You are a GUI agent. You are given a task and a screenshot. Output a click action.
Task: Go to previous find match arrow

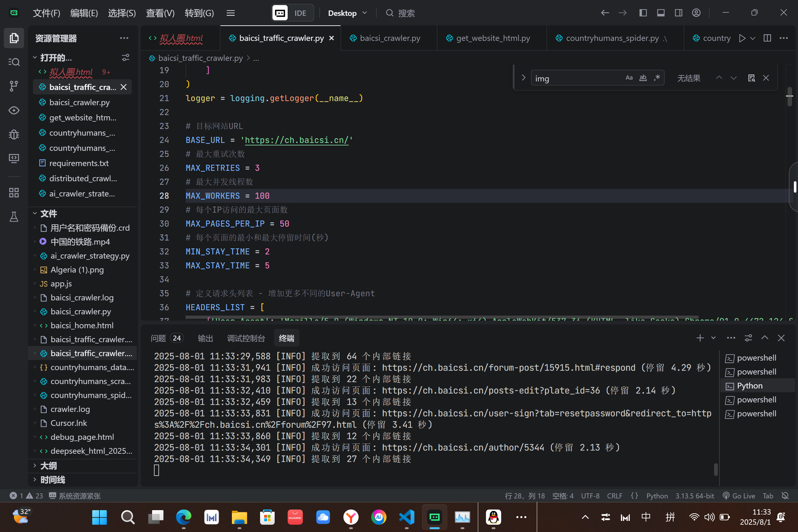(x=719, y=78)
